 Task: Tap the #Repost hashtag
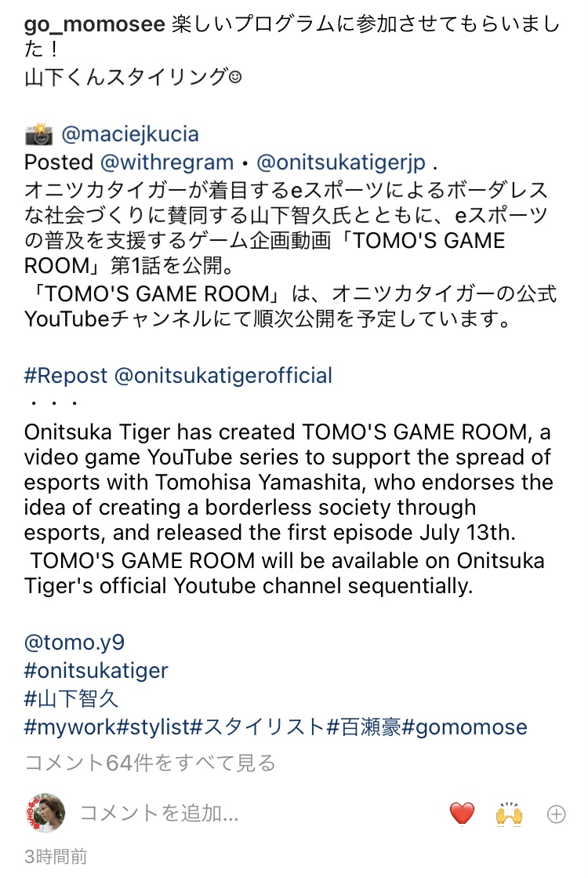click(66, 375)
